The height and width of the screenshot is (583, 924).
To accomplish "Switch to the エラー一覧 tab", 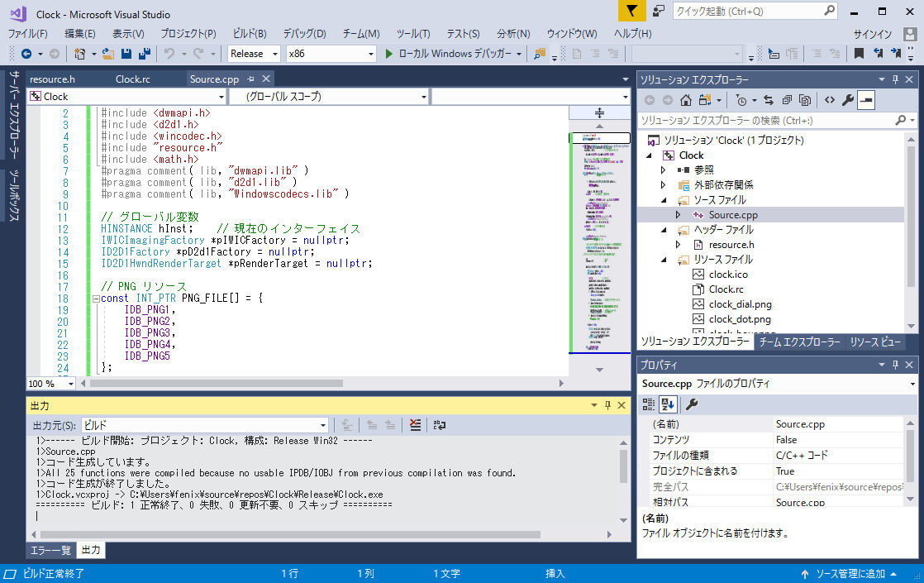I will click(x=50, y=550).
